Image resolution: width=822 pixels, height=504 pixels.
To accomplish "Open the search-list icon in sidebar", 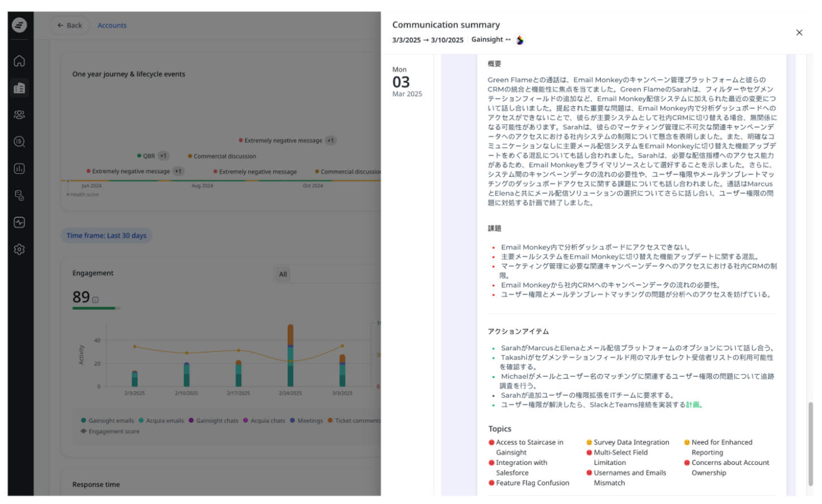I will pyautogui.click(x=19, y=142).
